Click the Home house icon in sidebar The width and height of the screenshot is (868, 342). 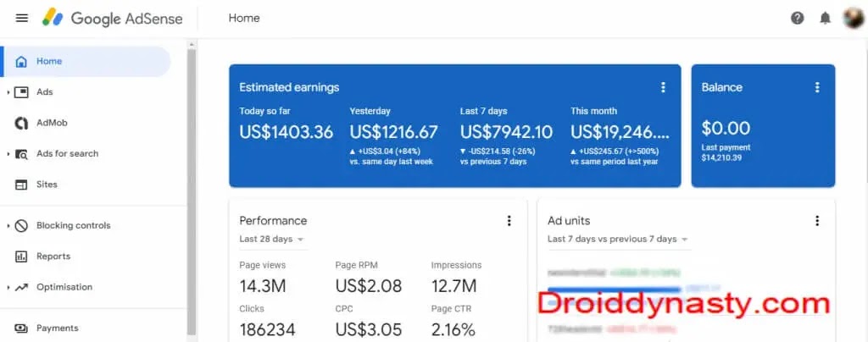pyautogui.click(x=21, y=61)
